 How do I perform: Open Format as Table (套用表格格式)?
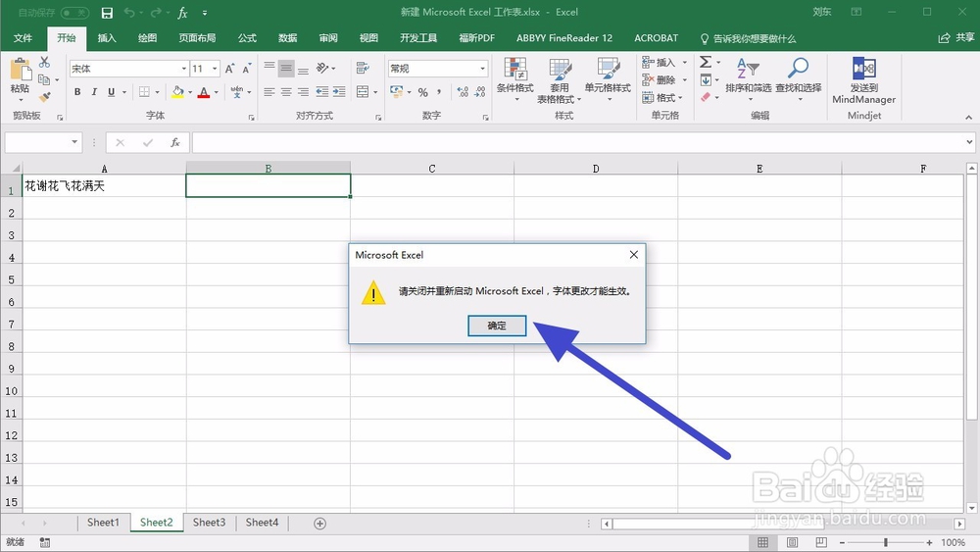pyautogui.click(x=560, y=80)
